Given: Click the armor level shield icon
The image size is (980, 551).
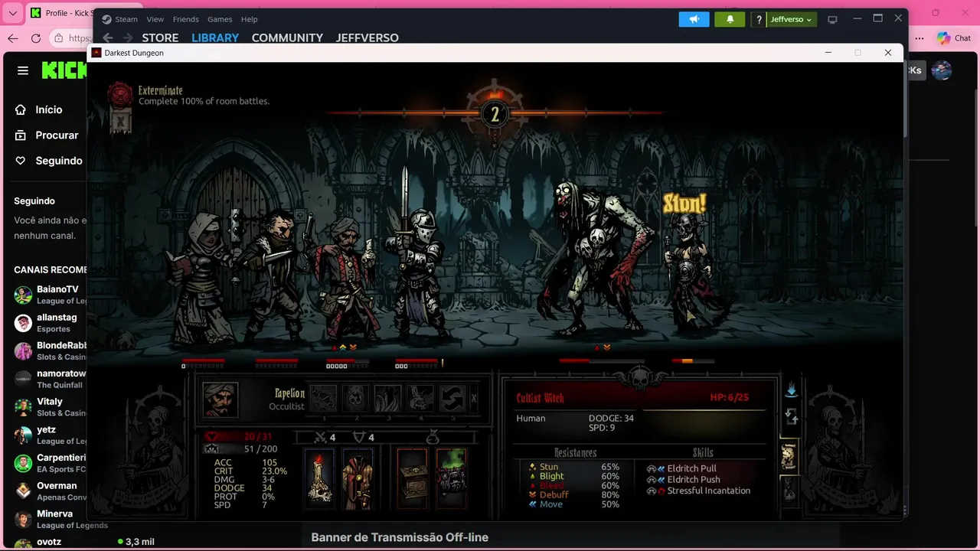Looking at the screenshot, I should pyautogui.click(x=358, y=437).
